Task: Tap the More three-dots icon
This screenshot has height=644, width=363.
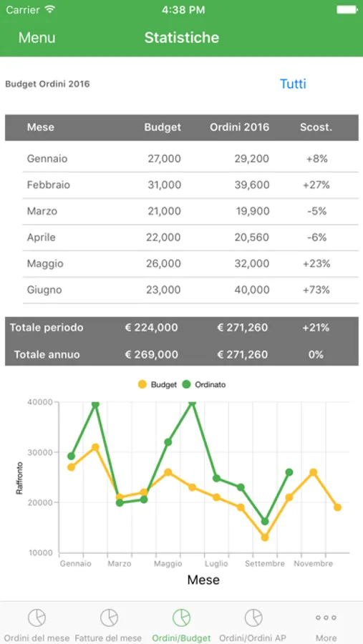Action: tap(326, 618)
